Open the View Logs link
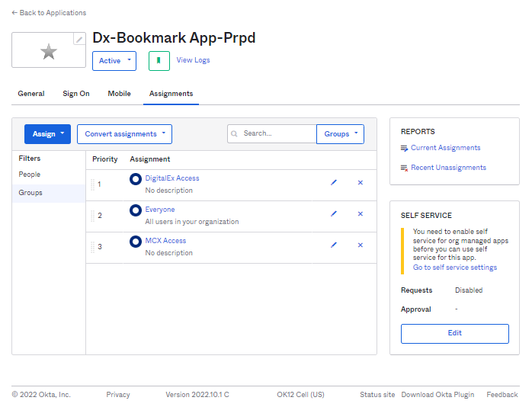Screen dimensions: 532x407 tap(193, 60)
